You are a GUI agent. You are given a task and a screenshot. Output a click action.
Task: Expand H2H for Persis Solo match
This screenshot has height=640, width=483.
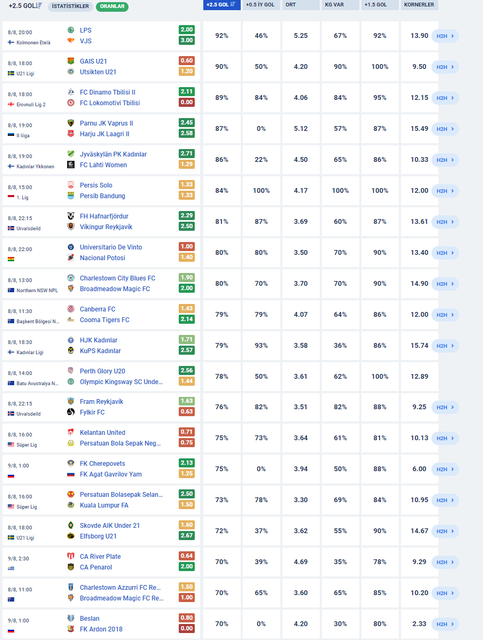(445, 191)
